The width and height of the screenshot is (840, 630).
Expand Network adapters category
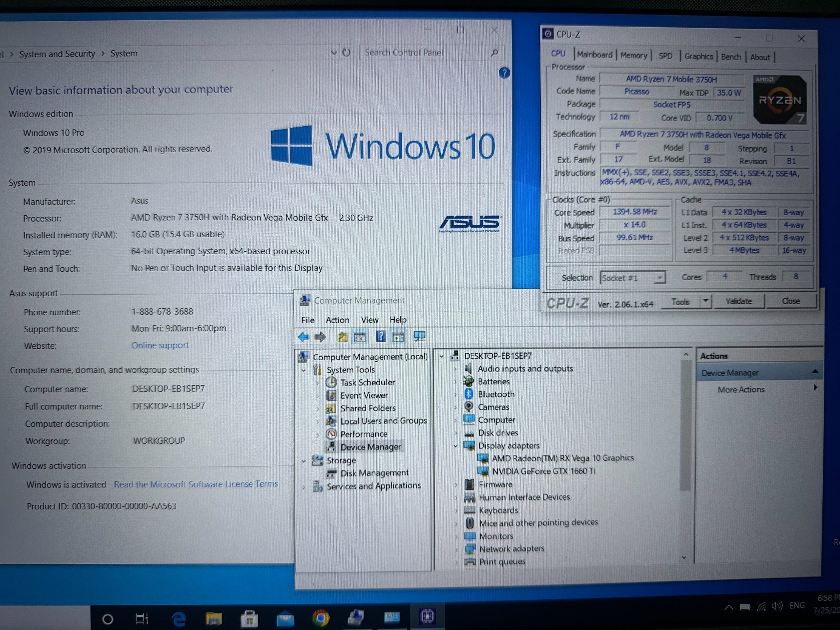[456, 549]
